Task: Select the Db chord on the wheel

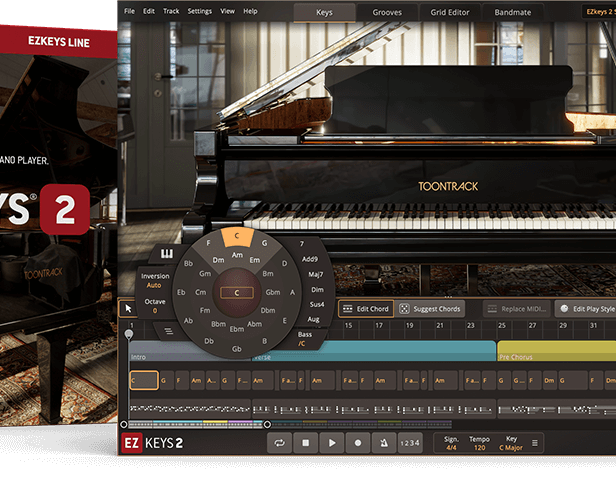Action: coord(209,341)
